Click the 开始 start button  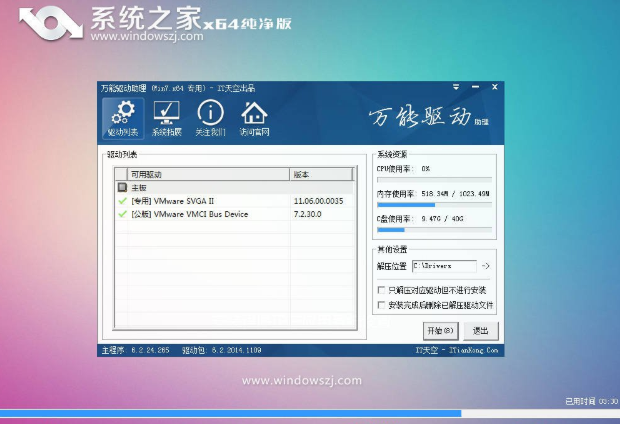(440, 331)
